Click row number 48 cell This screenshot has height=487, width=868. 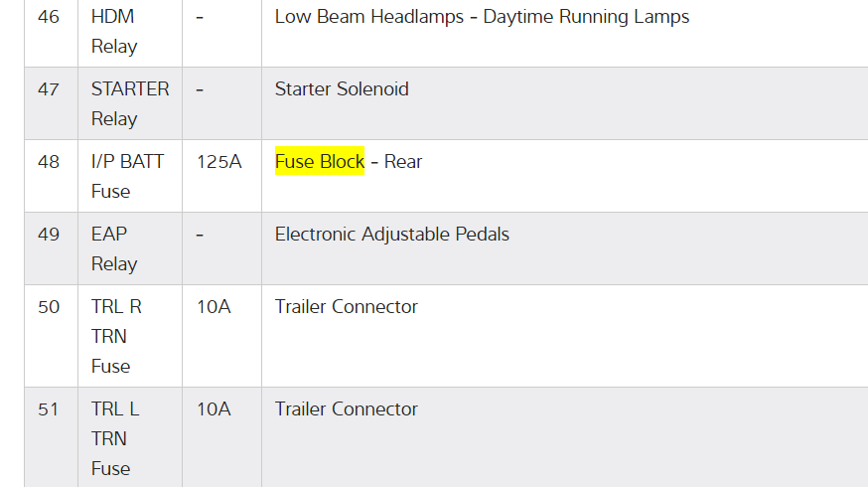point(49,161)
